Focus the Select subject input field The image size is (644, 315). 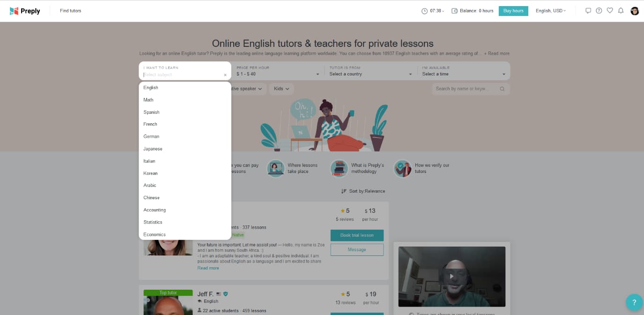(182, 75)
